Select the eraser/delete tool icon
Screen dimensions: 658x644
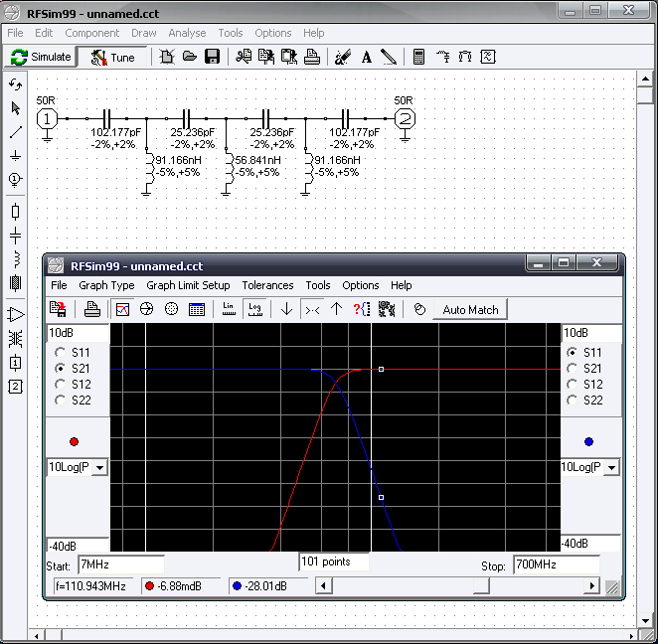click(x=343, y=57)
